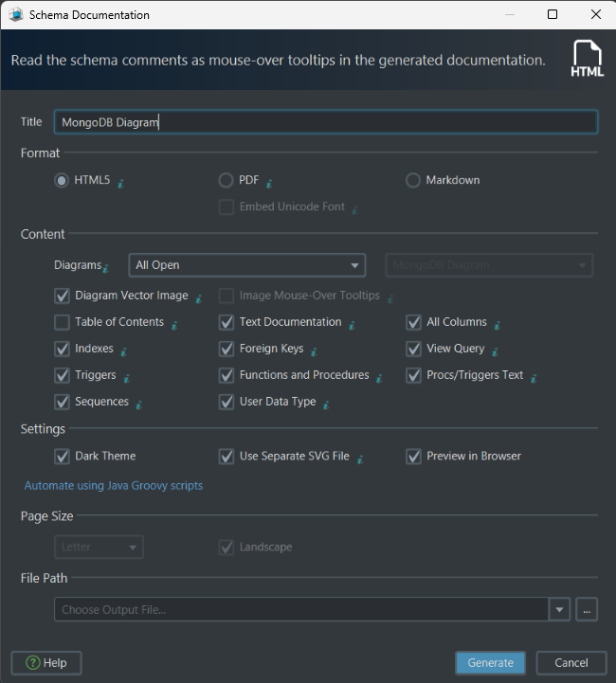
Task: Click the info icon next to Diagrams label
Action: tap(105, 268)
